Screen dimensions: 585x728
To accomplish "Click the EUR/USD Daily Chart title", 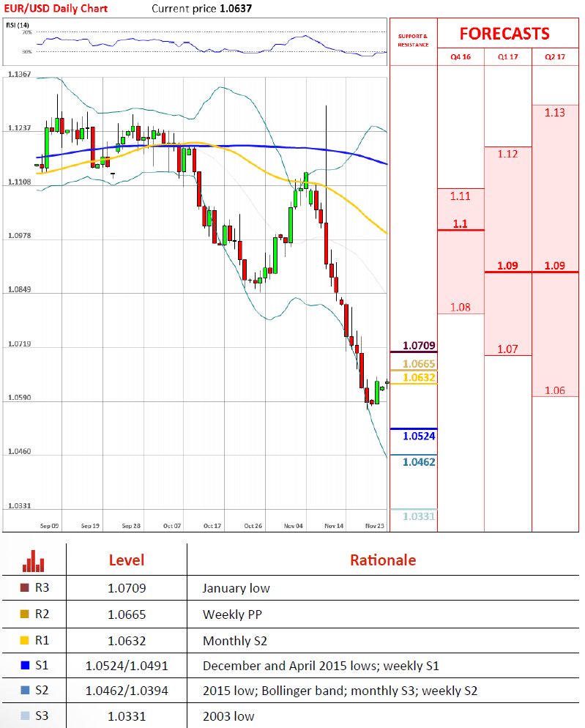I will 56,8.
